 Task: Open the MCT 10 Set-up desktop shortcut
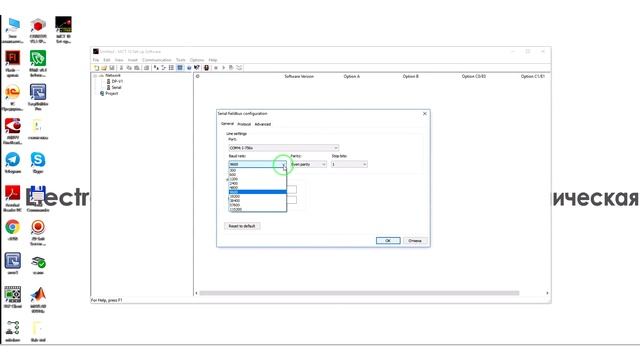click(x=63, y=29)
